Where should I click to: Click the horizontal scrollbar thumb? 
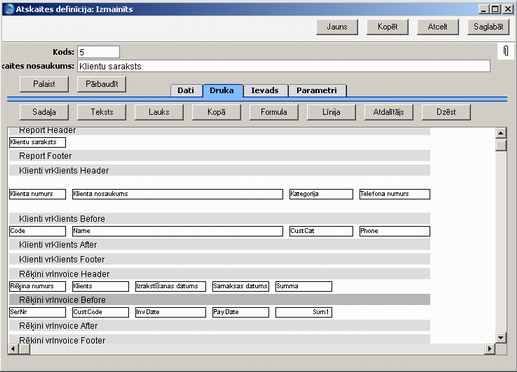[24, 349]
